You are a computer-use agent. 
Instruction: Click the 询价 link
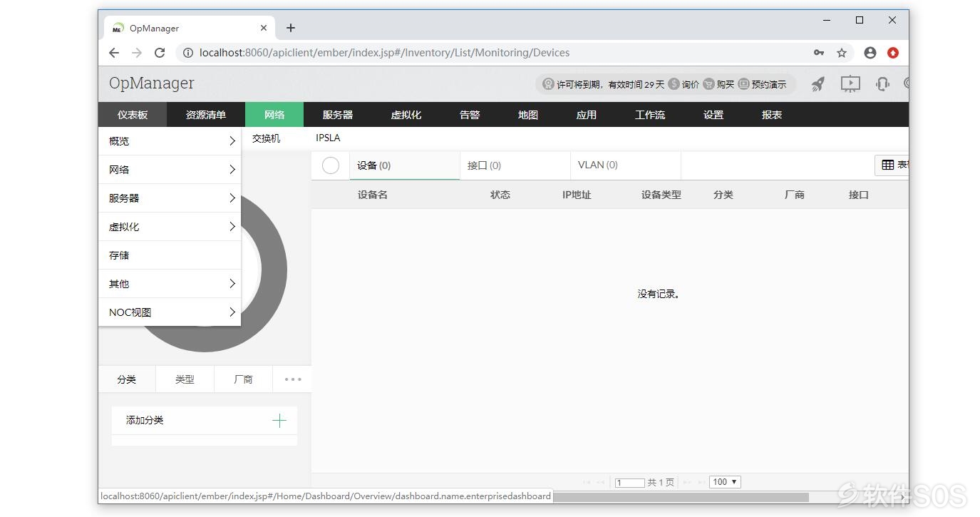pyautogui.click(x=690, y=84)
